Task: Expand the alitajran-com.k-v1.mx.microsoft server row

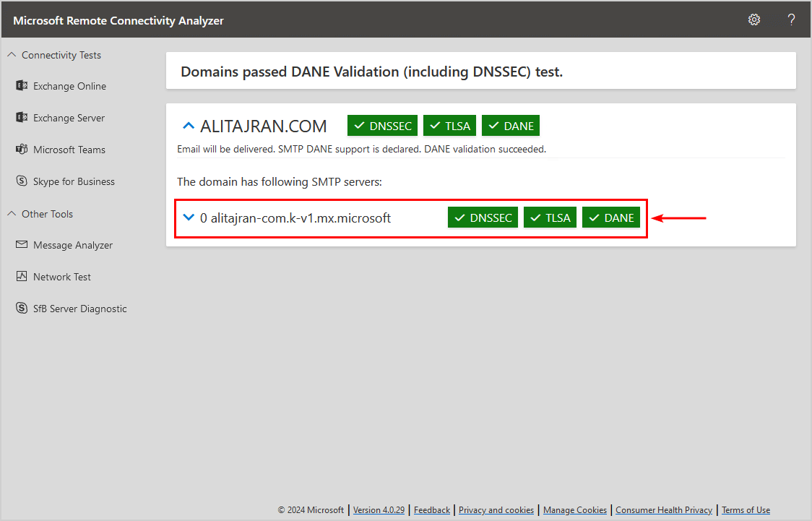Action: pos(189,218)
